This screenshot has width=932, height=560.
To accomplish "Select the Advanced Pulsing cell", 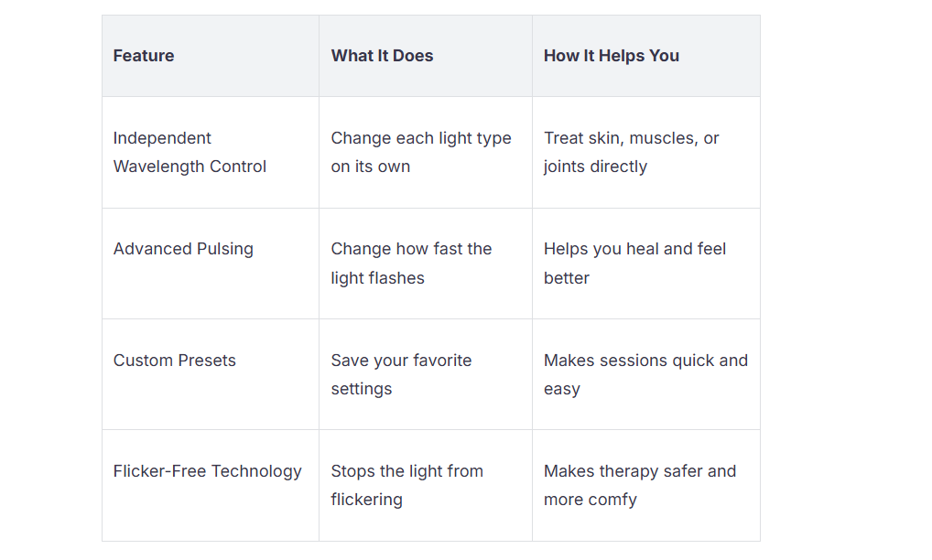I will (210, 264).
